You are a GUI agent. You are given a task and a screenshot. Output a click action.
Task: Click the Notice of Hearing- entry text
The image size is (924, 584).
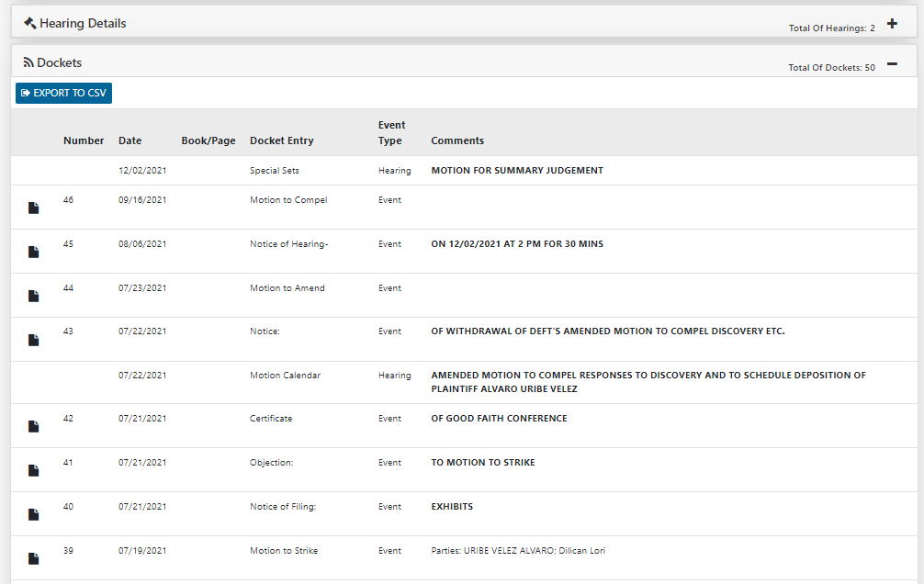pyautogui.click(x=288, y=244)
